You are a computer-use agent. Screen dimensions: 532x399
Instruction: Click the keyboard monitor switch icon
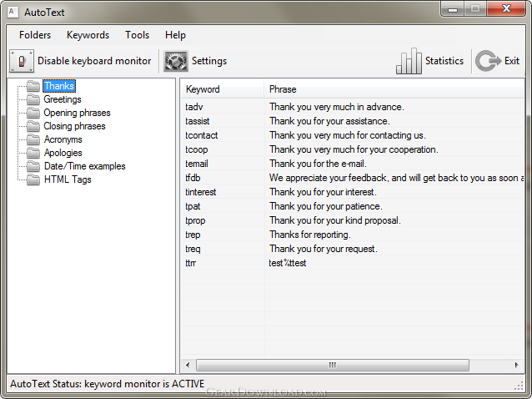point(22,61)
